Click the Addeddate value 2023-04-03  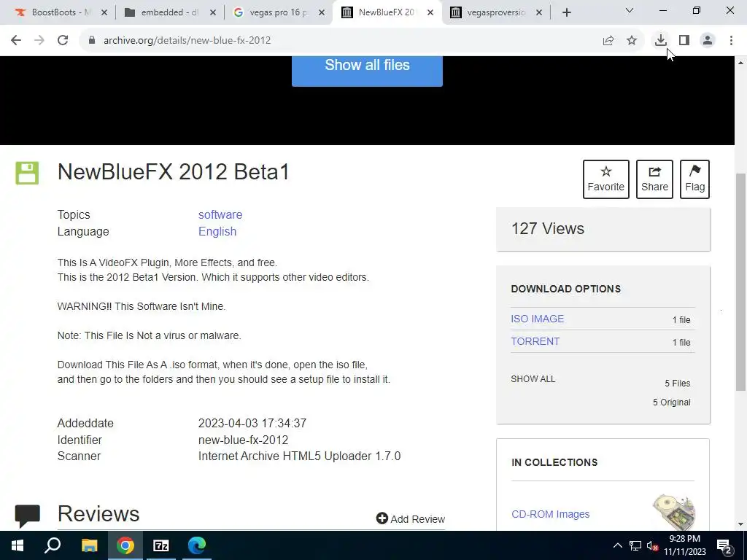[x=252, y=424]
